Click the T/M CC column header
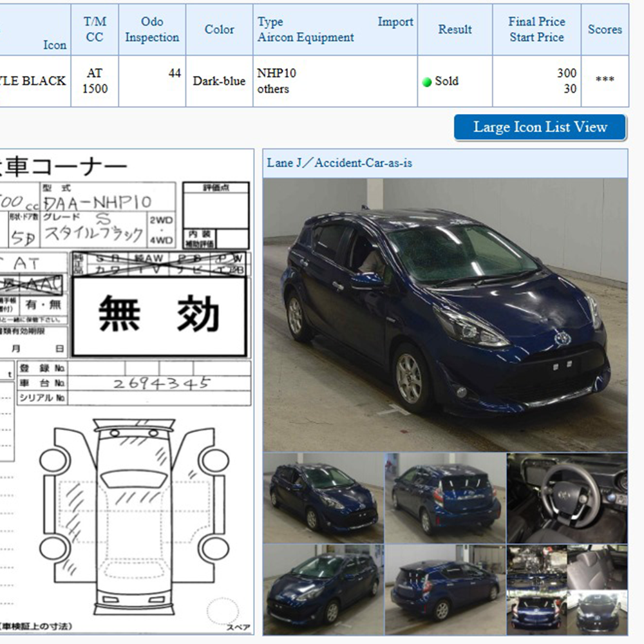 [95, 30]
